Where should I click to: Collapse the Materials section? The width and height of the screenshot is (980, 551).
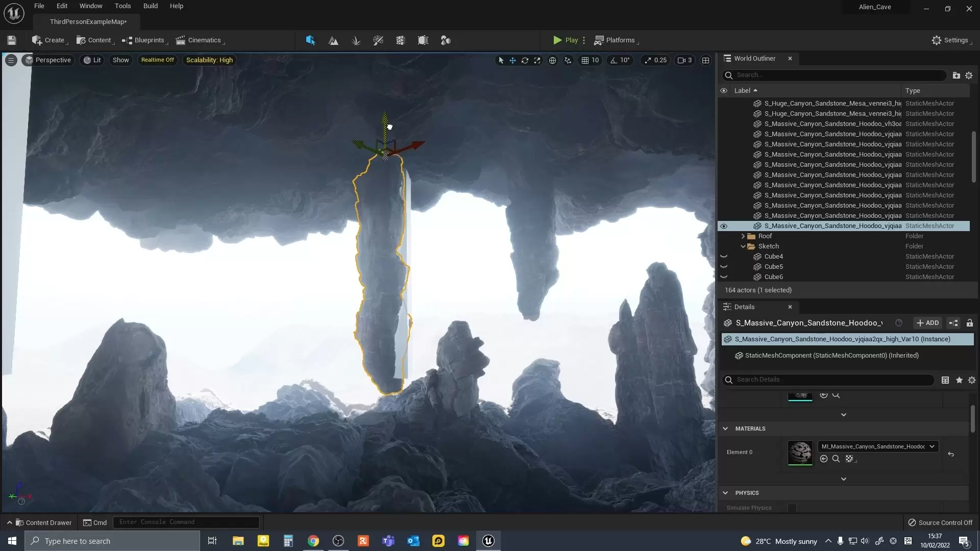click(725, 429)
